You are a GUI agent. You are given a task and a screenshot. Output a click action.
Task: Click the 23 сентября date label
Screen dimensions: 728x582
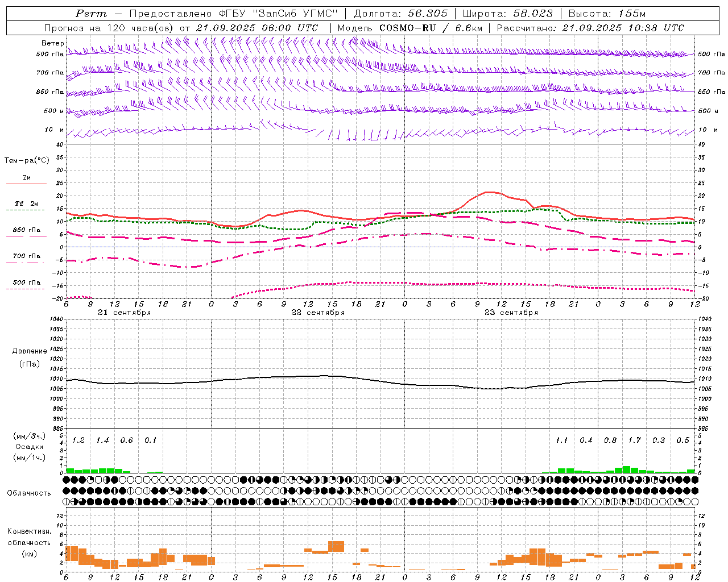point(511,313)
